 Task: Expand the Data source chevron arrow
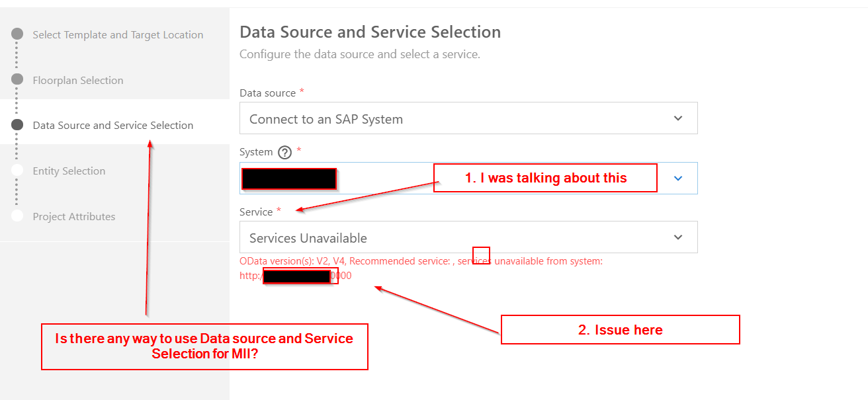(677, 118)
